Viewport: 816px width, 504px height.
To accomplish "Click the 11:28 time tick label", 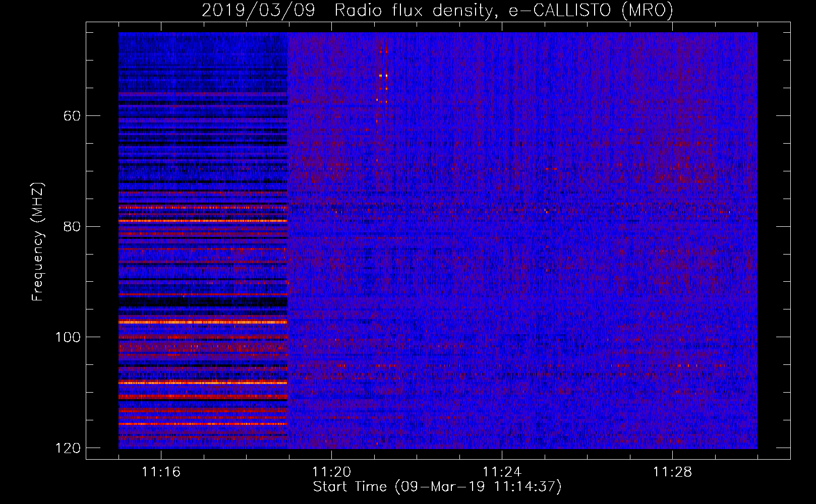I will [672, 472].
